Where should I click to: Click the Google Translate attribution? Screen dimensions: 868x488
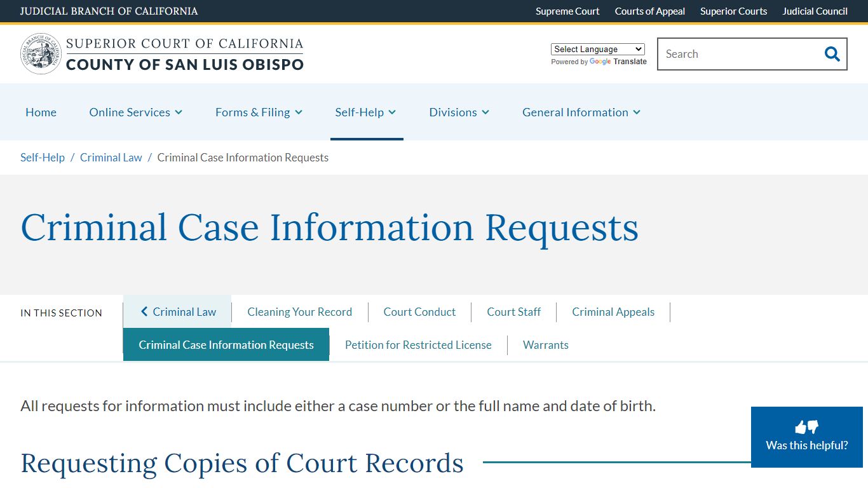(x=599, y=62)
